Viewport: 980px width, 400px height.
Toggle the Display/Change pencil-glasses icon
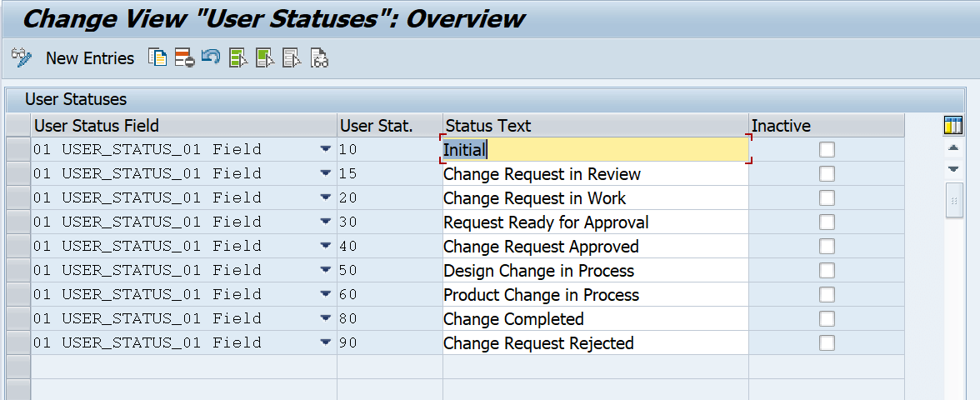[22, 57]
